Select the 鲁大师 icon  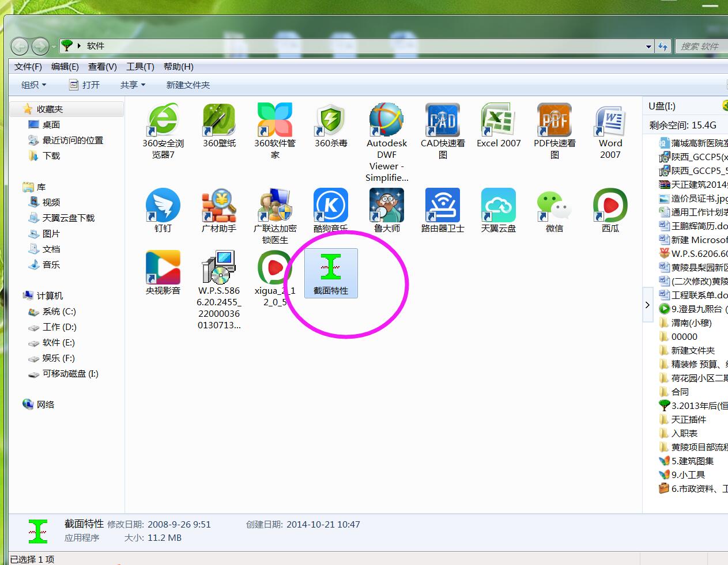(387, 205)
